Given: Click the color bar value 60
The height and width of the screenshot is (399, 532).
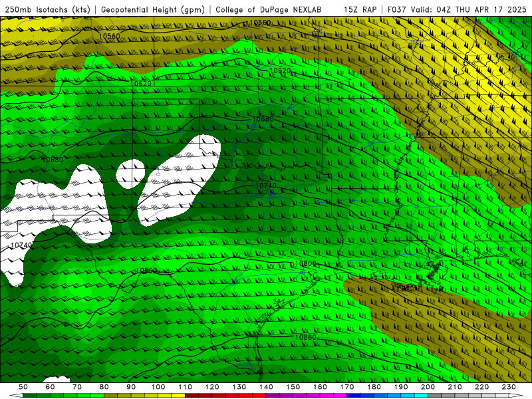Looking at the screenshot, I should coord(51,387).
